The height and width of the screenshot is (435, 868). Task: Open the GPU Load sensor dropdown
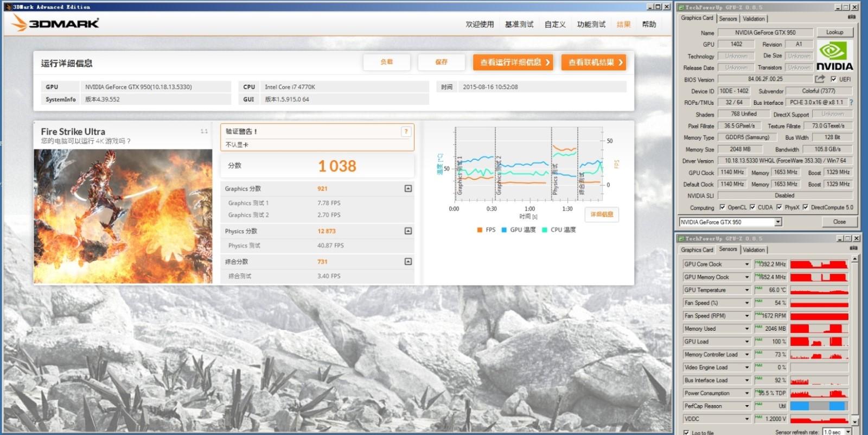tap(746, 342)
